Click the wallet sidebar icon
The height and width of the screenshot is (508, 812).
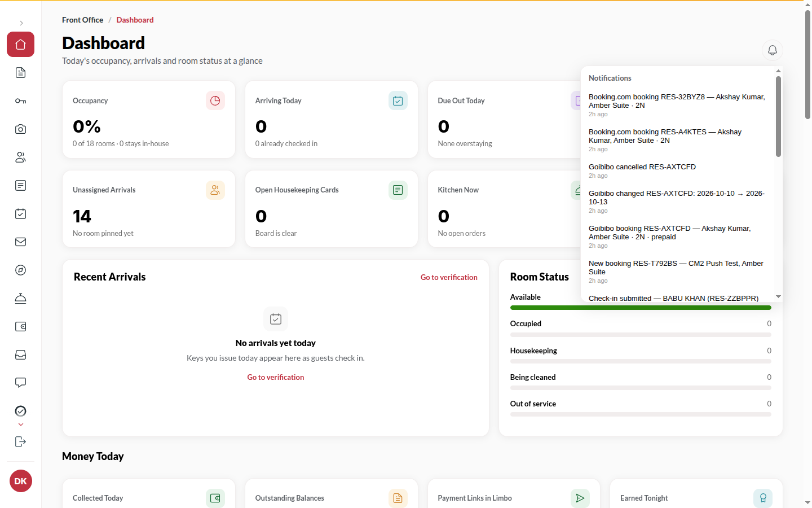(20, 327)
